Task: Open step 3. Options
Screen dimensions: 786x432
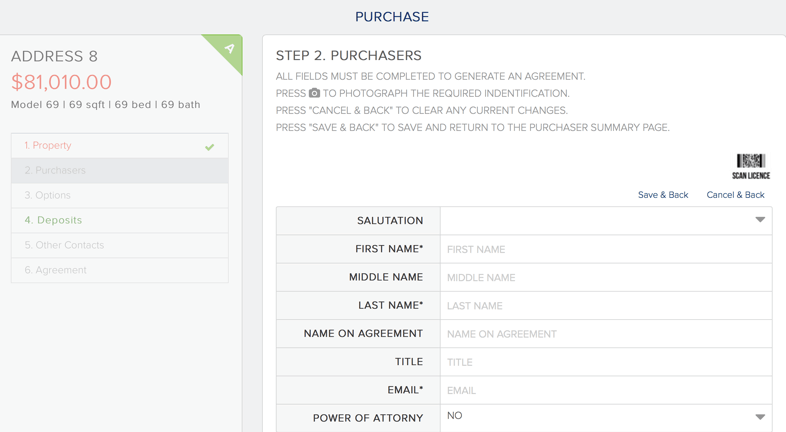Action: (47, 195)
